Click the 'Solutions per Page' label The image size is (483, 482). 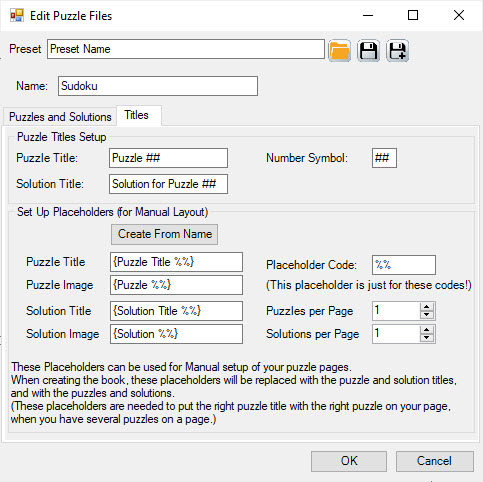pyautogui.click(x=312, y=334)
